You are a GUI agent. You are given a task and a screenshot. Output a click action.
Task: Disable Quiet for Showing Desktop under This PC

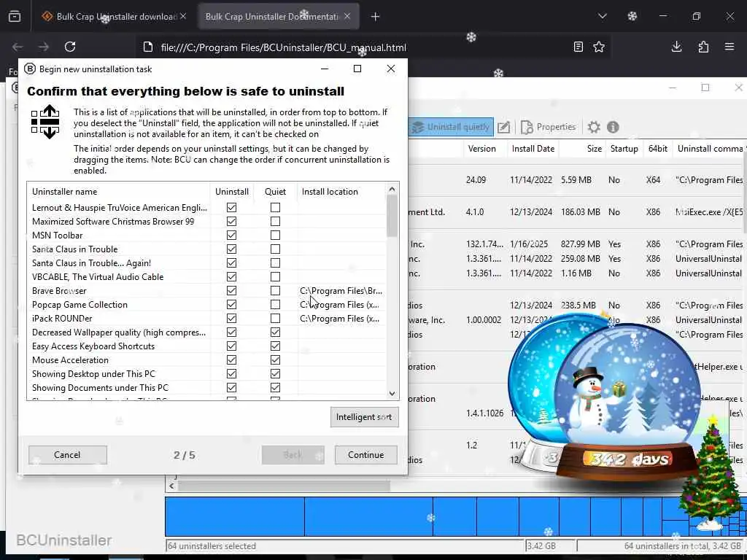pos(275,374)
